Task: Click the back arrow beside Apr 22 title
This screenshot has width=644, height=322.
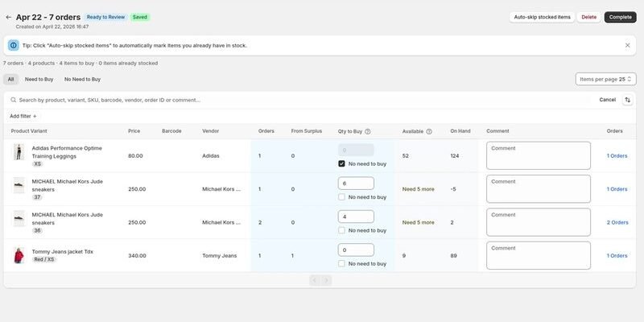Action: coord(9,17)
